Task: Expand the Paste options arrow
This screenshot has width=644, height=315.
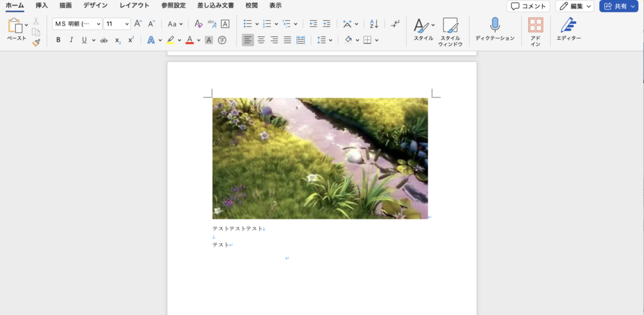Action: [x=26, y=25]
